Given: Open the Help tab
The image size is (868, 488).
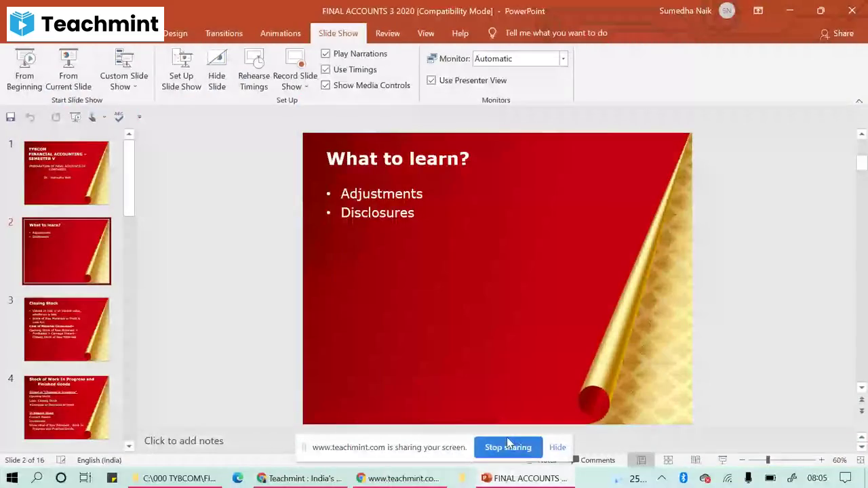Looking at the screenshot, I should click(460, 33).
